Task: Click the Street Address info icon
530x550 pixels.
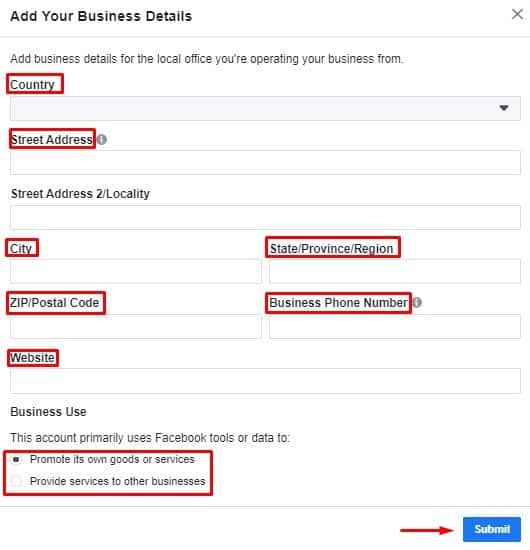Action: click(x=102, y=140)
